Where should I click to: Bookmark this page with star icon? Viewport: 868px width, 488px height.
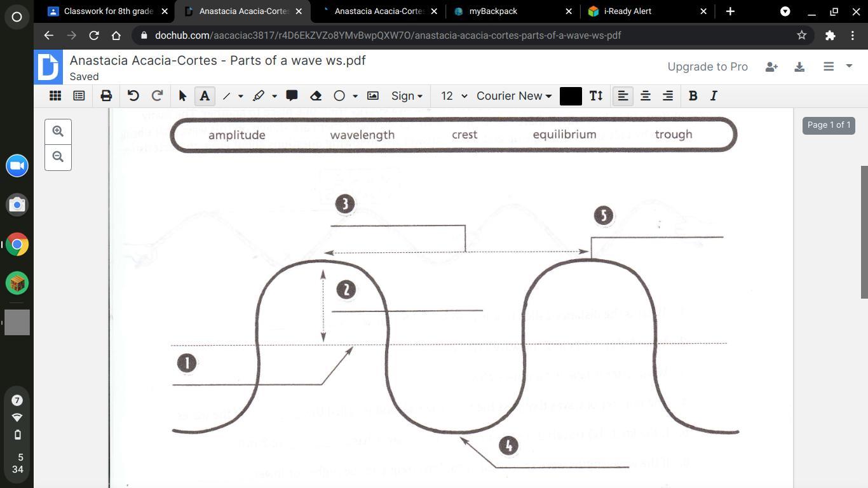[802, 36]
